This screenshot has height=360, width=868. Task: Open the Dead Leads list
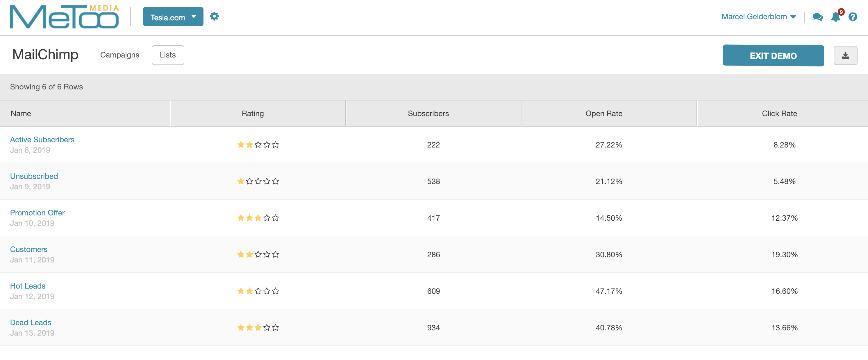point(31,323)
